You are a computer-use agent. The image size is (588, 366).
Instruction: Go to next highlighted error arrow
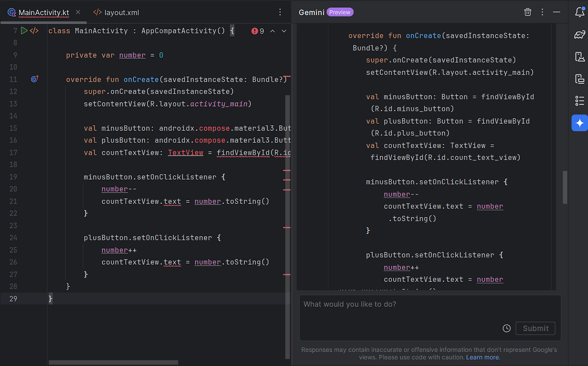[284, 31]
